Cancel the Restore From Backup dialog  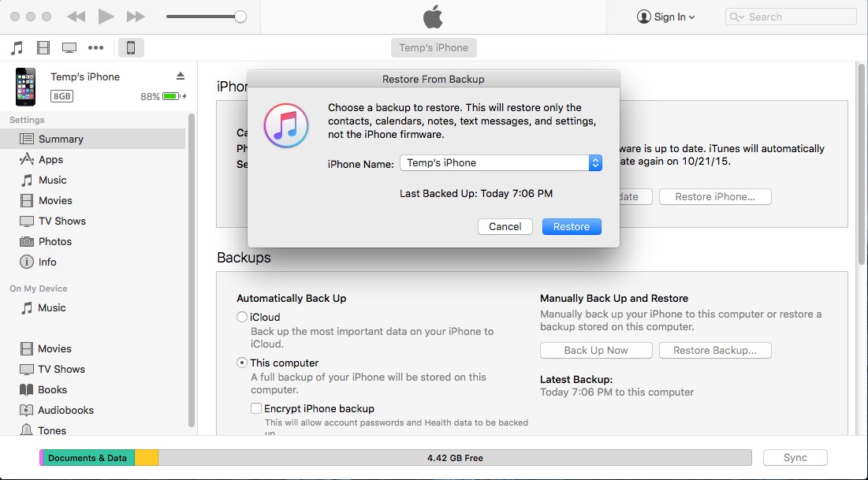505,226
